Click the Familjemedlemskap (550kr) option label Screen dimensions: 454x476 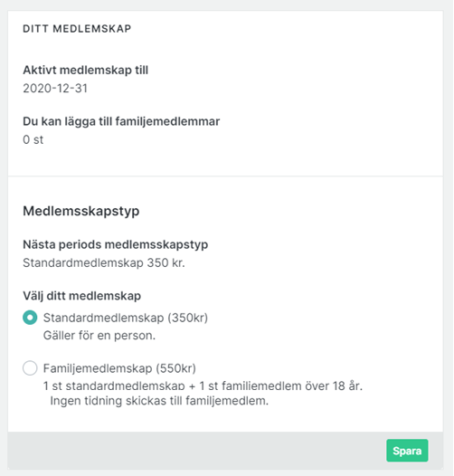[119, 368]
